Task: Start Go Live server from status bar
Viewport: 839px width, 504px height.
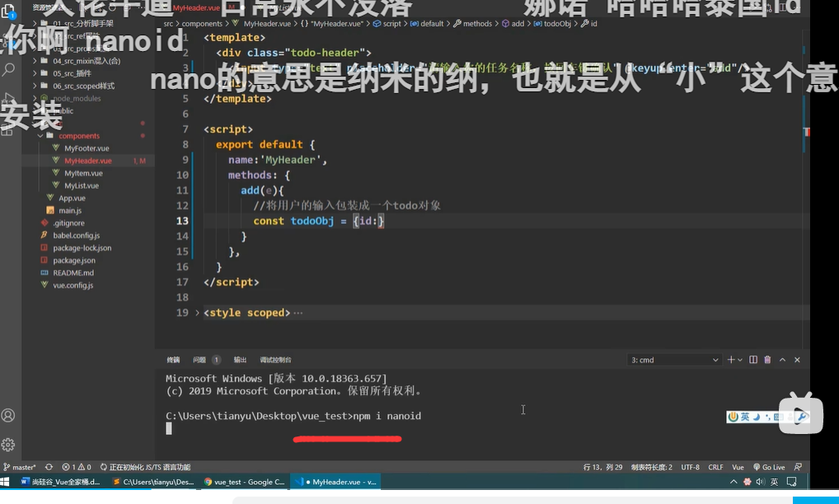Action: click(x=768, y=467)
